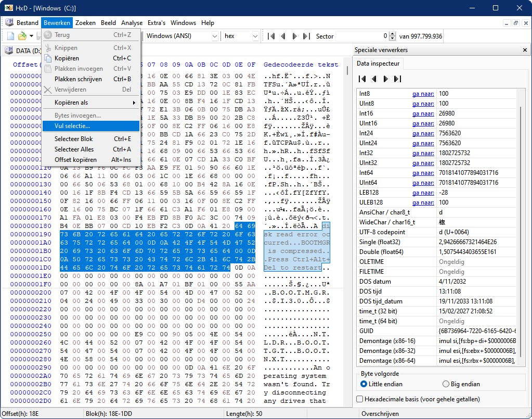Viewport: 532px width, 419px height.
Task: Jump to last sector in toolbar
Action: pos(306,36)
